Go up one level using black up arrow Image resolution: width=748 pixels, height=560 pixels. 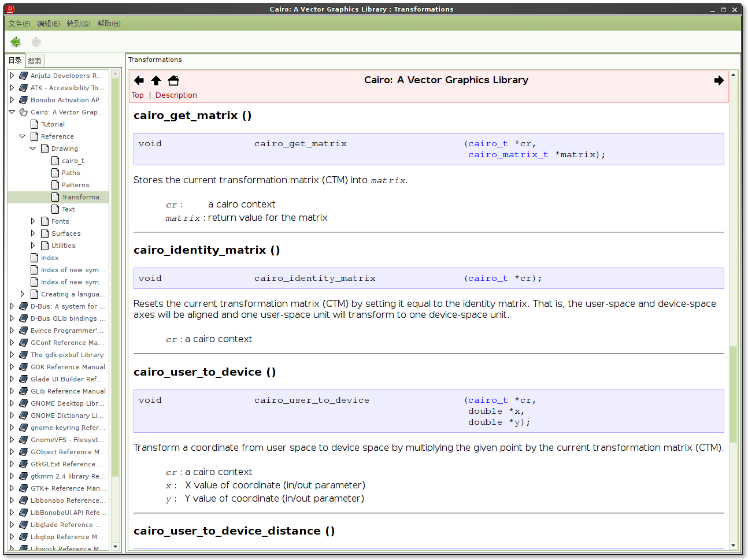click(x=156, y=80)
